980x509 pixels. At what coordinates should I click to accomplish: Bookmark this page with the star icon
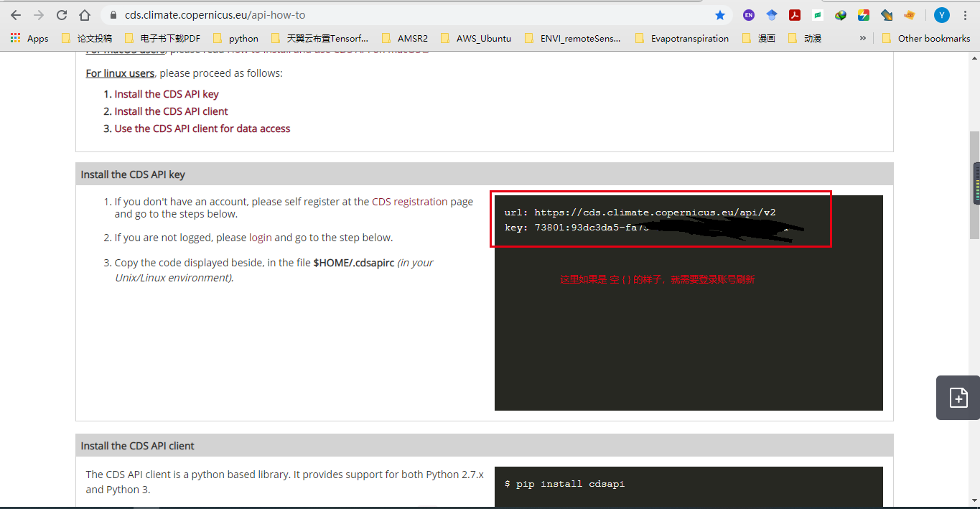[720, 14]
